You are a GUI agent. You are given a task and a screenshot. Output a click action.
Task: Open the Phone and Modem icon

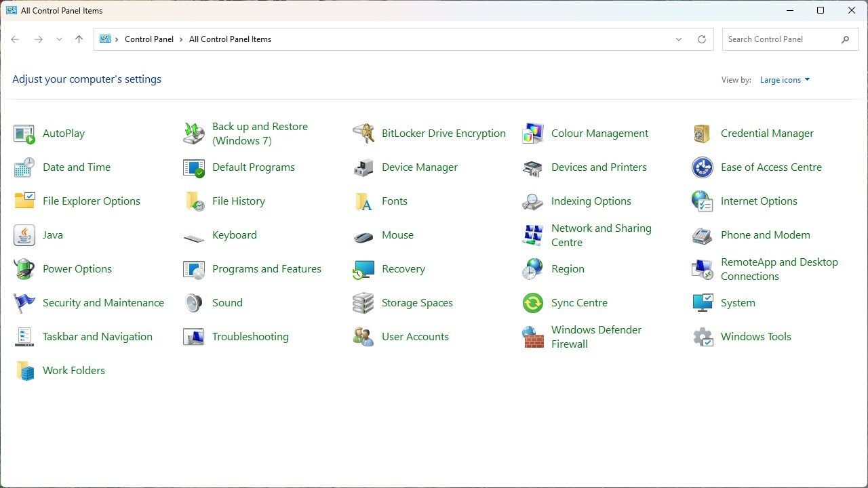(x=703, y=235)
